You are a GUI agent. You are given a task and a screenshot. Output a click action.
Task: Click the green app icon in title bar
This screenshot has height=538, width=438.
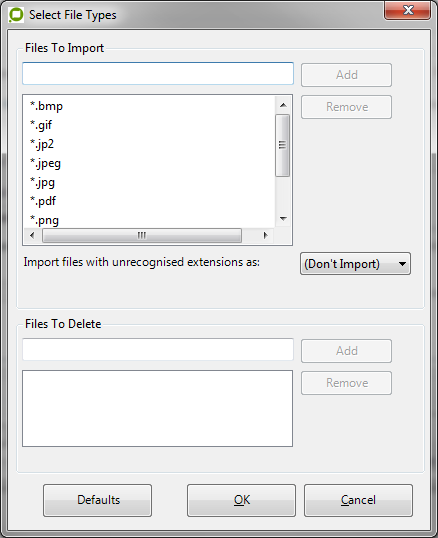(x=16, y=15)
